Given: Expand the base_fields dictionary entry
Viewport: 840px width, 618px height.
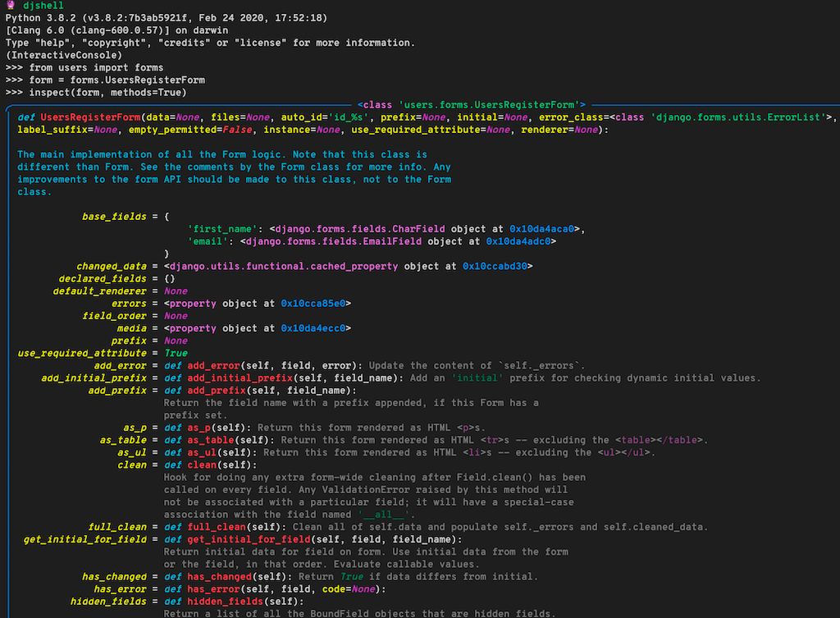Looking at the screenshot, I should 114,216.
